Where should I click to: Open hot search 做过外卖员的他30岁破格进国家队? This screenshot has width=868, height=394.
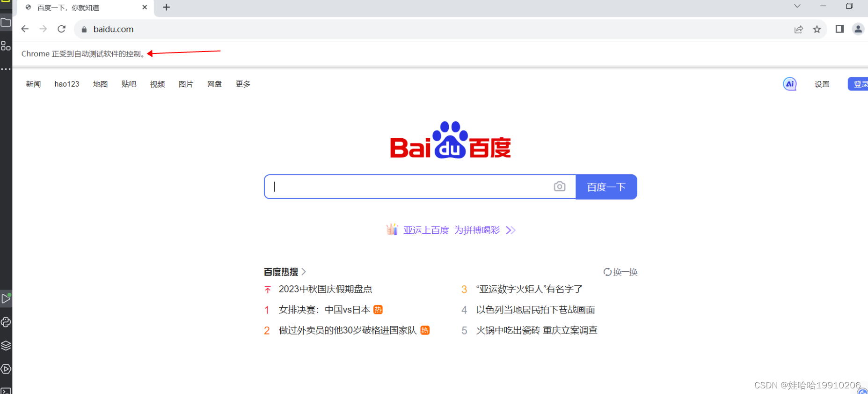(348, 330)
